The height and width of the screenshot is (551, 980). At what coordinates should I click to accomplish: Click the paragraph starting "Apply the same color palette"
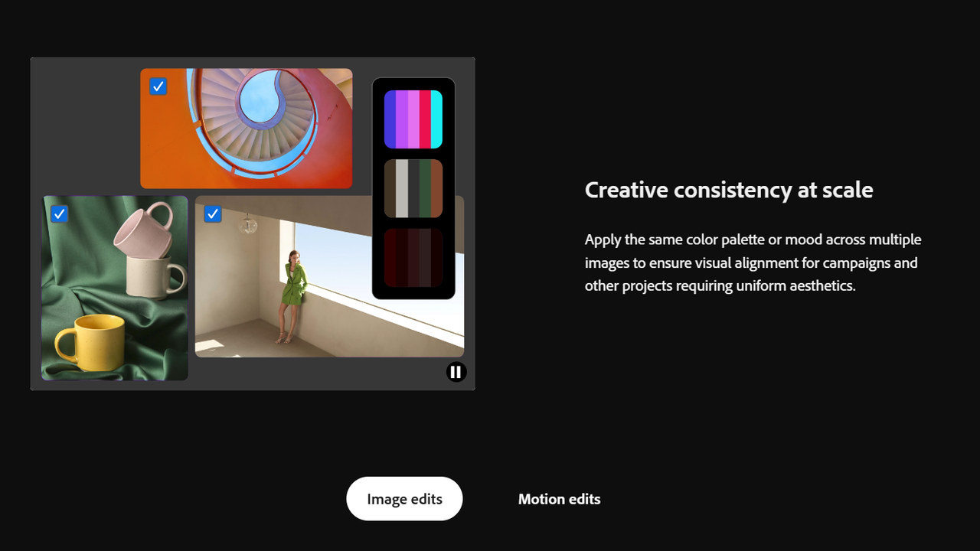[753, 262]
